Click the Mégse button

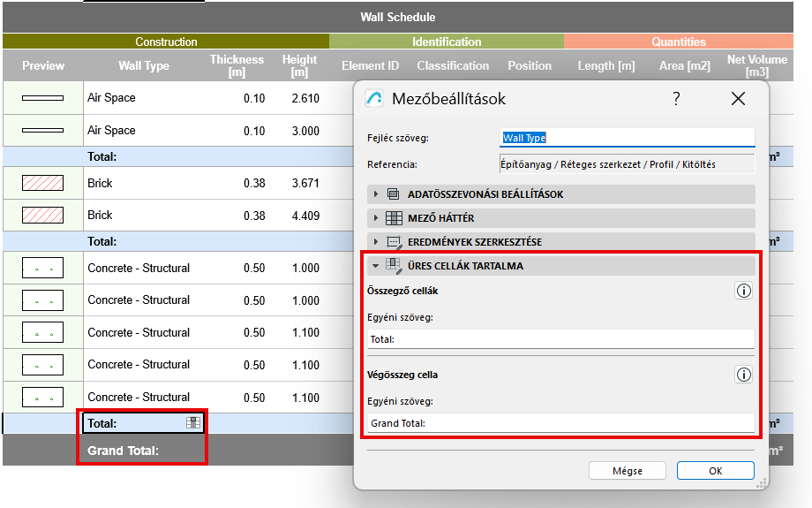click(x=628, y=471)
